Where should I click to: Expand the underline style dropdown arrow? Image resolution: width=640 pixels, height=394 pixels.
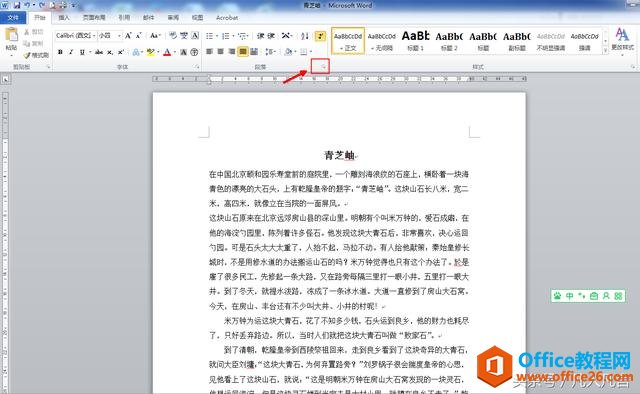pyautogui.click(x=89, y=52)
